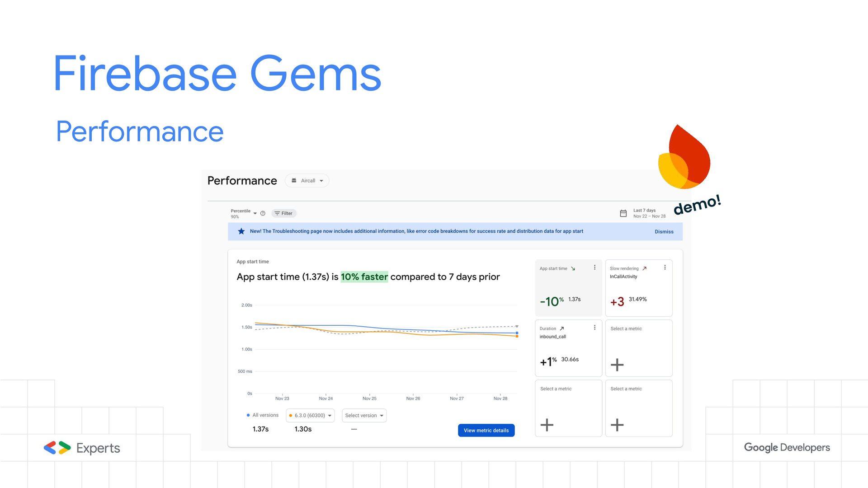
Task: Click the View metric details button
Action: click(486, 431)
